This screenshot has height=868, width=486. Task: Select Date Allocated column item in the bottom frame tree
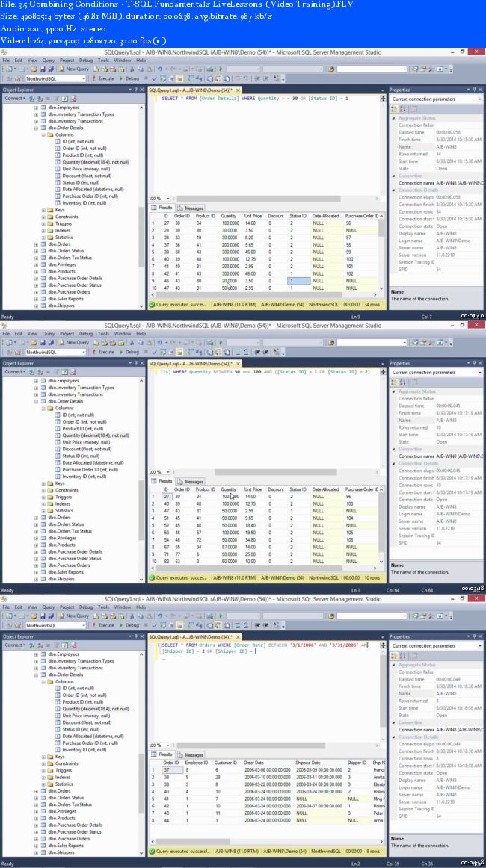(93, 737)
